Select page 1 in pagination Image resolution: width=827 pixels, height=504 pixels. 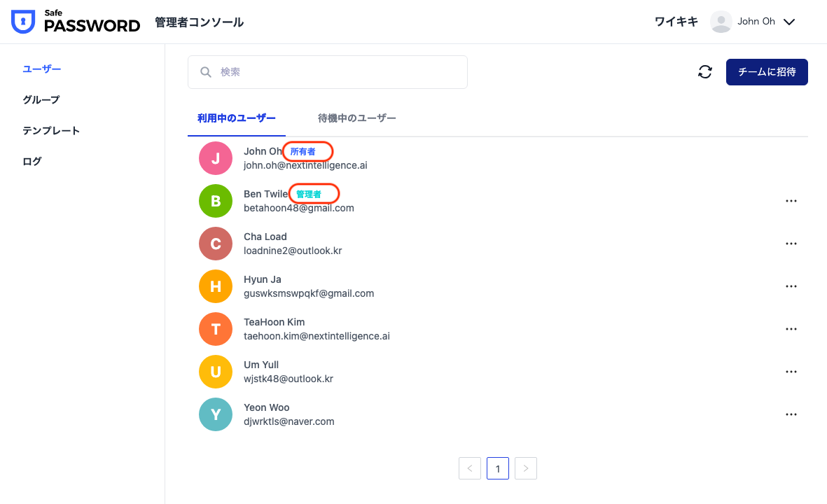coord(498,468)
